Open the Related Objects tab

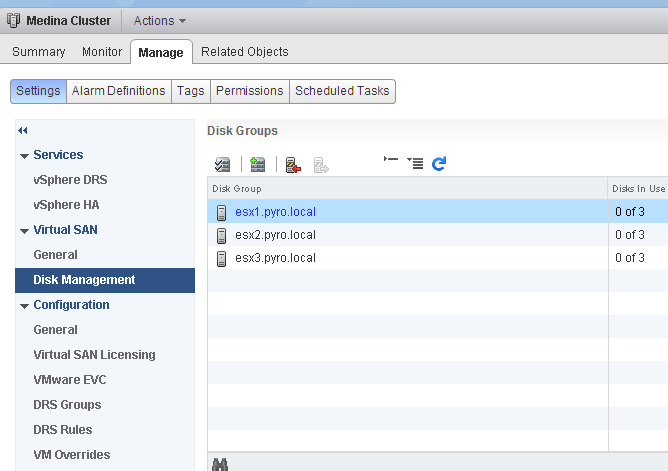pyautogui.click(x=244, y=52)
